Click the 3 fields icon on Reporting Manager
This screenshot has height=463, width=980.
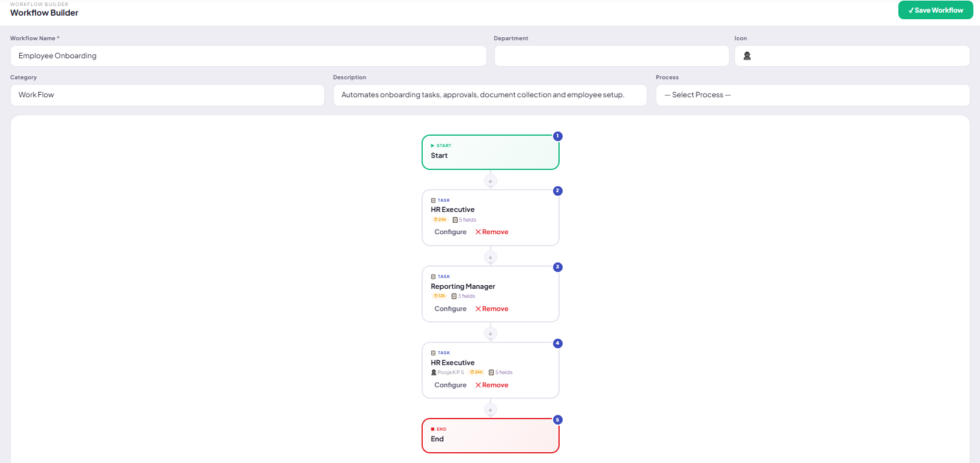[454, 296]
